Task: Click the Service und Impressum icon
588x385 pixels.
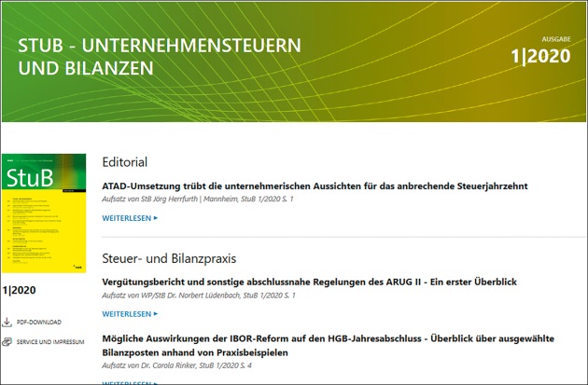Action: tap(8, 342)
